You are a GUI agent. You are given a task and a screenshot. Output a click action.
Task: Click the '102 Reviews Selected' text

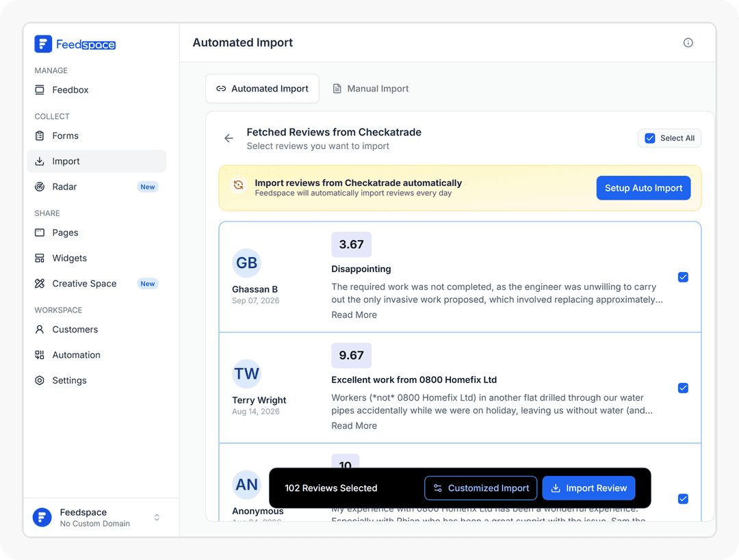[331, 488]
